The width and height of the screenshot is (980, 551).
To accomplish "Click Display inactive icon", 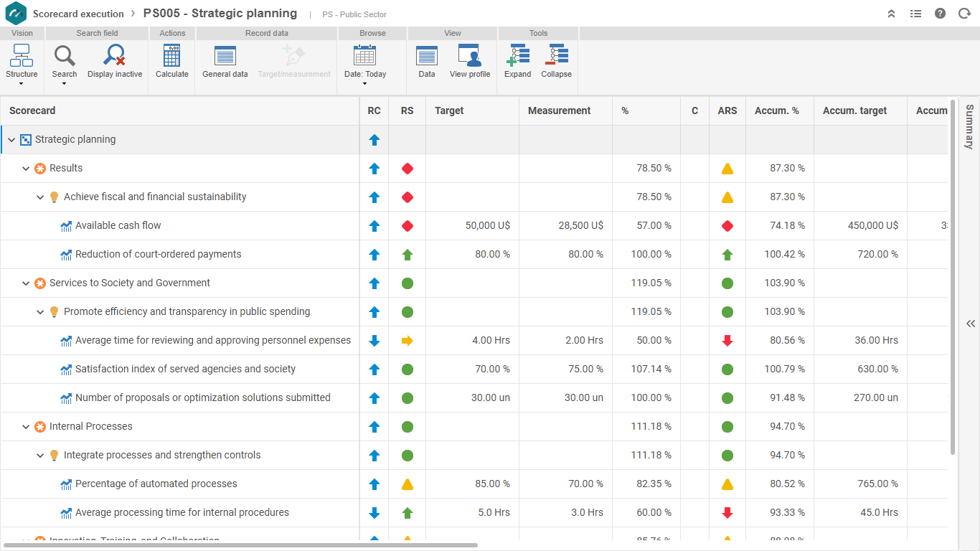I will pos(115,55).
